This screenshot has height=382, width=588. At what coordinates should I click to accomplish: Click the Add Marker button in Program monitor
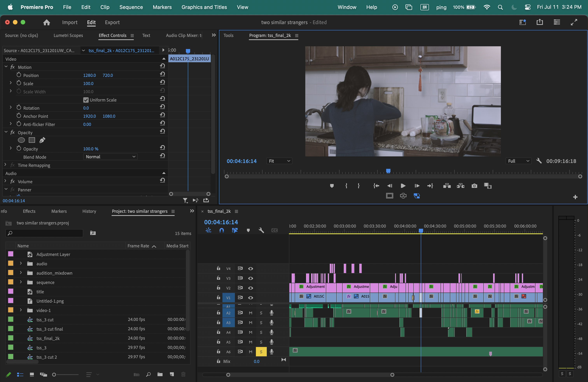click(332, 186)
